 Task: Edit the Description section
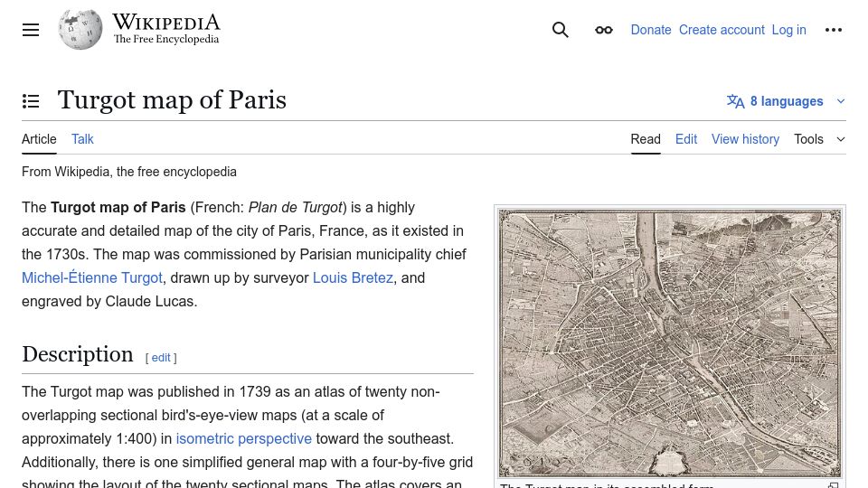pos(161,358)
